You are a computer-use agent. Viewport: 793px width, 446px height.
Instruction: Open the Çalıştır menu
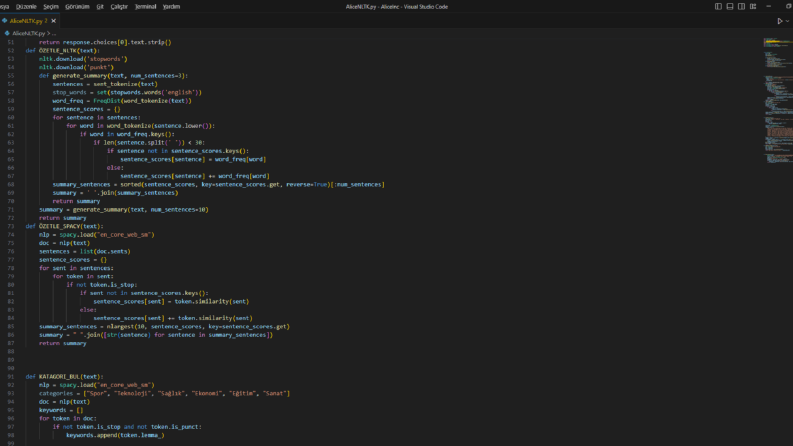point(119,7)
